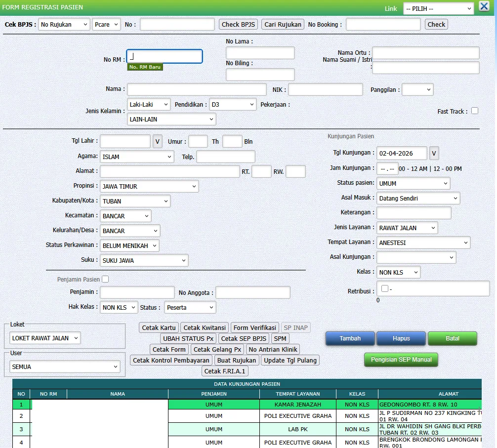Click Cetak Kontrol Pembayaran button

point(171,360)
